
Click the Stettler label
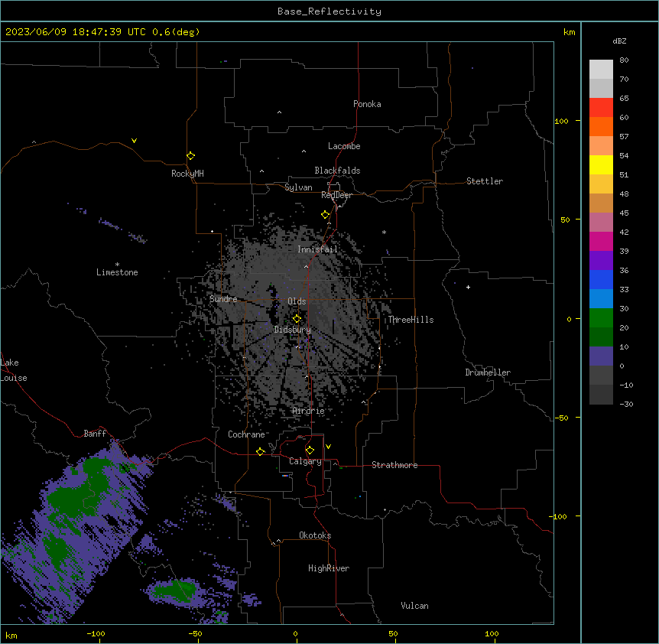pos(485,181)
